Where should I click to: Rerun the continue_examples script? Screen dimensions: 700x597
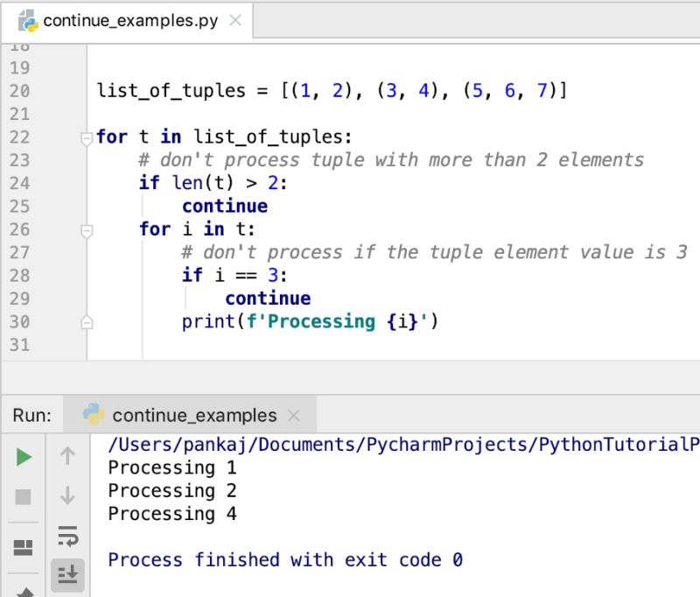[x=24, y=456]
